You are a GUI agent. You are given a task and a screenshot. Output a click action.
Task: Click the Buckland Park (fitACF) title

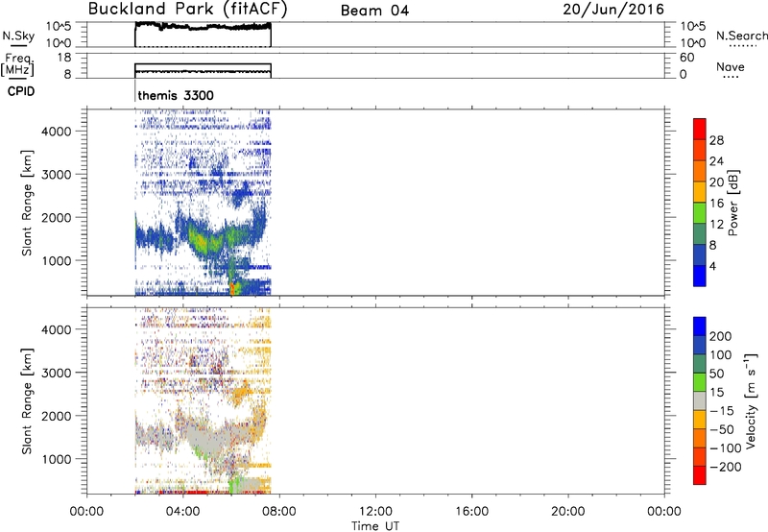tap(187, 10)
